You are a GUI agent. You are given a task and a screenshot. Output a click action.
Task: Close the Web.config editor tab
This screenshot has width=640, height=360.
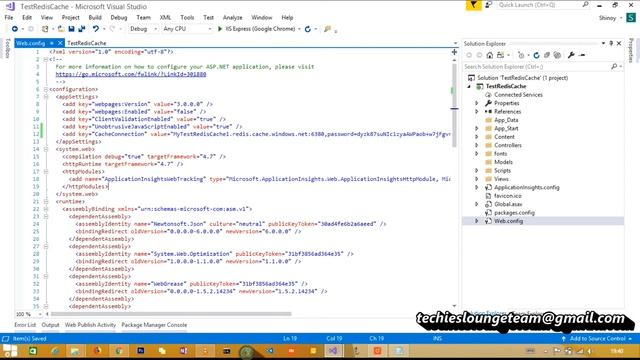(60, 43)
